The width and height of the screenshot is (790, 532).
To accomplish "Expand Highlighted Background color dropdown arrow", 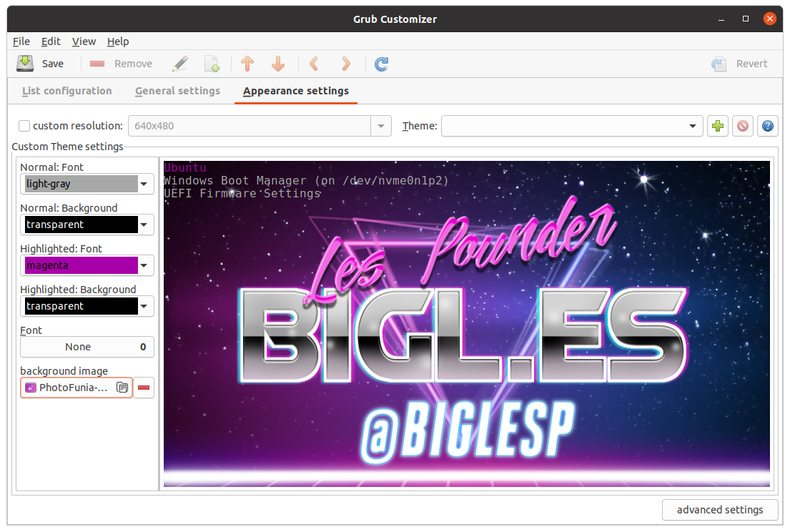I will coord(144,306).
